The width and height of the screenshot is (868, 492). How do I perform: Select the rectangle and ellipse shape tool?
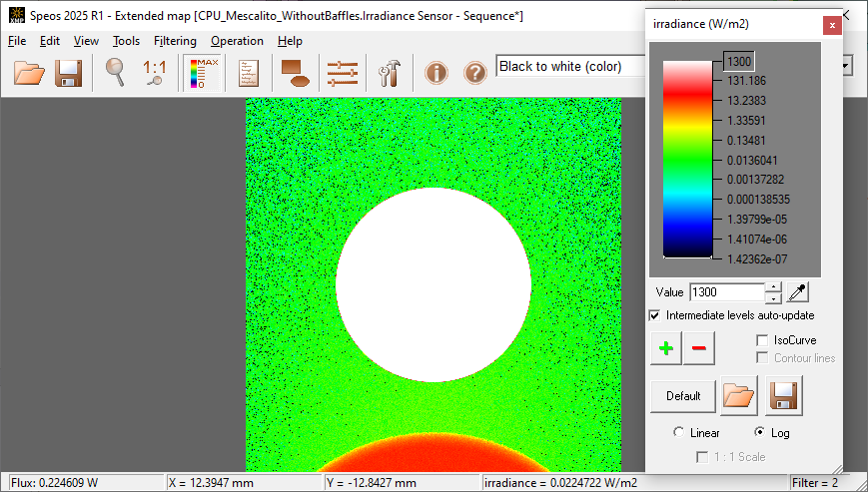295,73
